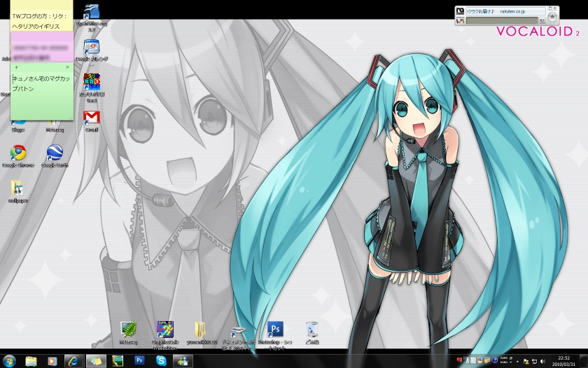Click the taskbar clock showing 22:52
This screenshot has width=588, height=368.
point(563,361)
